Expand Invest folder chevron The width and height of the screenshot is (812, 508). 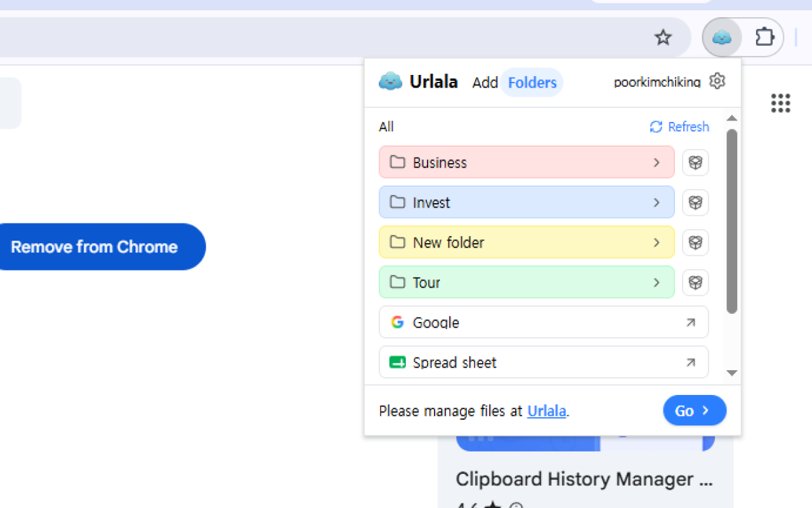pyautogui.click(x=657, y=203)
